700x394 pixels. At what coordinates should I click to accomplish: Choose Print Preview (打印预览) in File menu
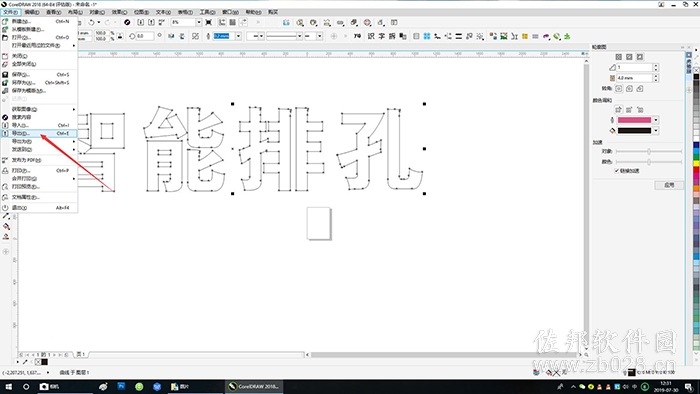pos(39,187)
